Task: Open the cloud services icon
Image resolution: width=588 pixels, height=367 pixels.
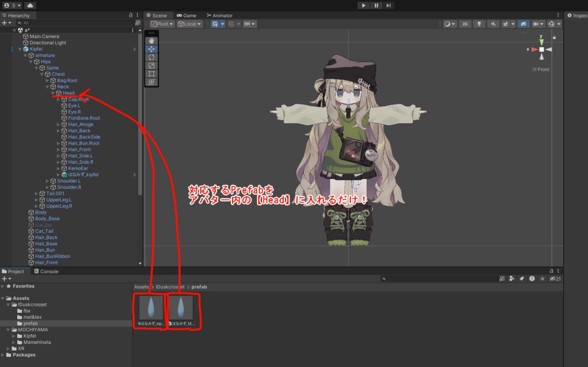Action: click(x=30, y=5)
